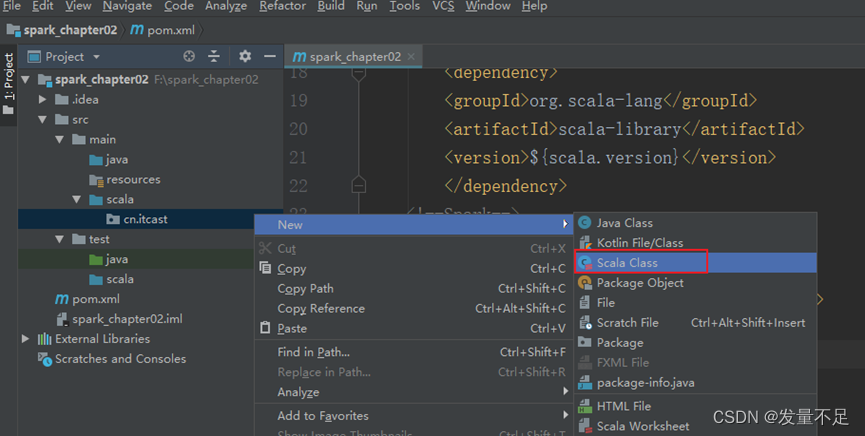Close the spark_chapter02 editor tab
The image size is (865, 436).
pyautogui.click(x=411, y=57)
